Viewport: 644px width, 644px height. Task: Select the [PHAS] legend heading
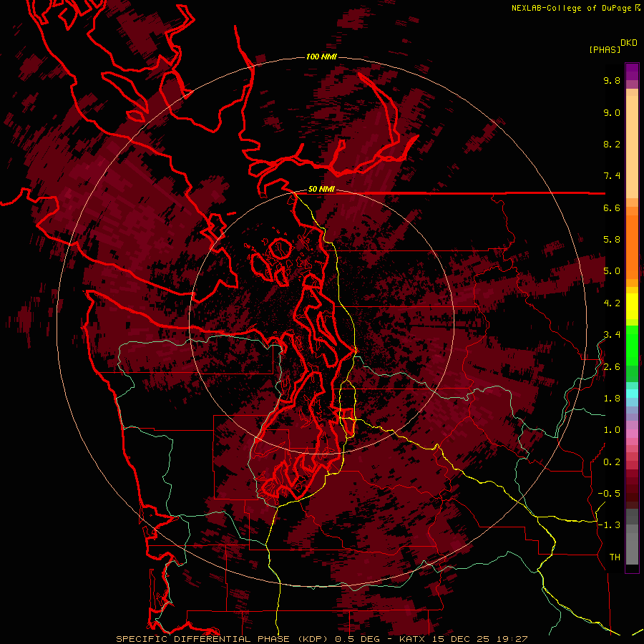[x=605, y=49]
